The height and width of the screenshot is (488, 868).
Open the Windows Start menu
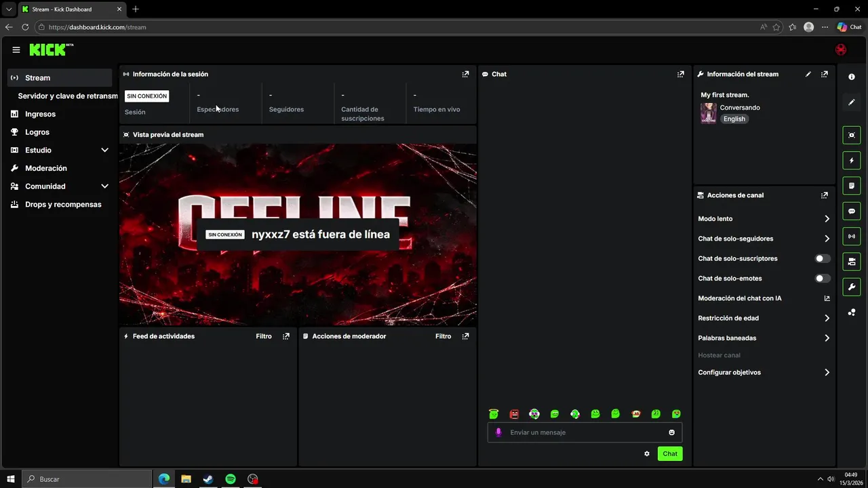coord(11,479)
